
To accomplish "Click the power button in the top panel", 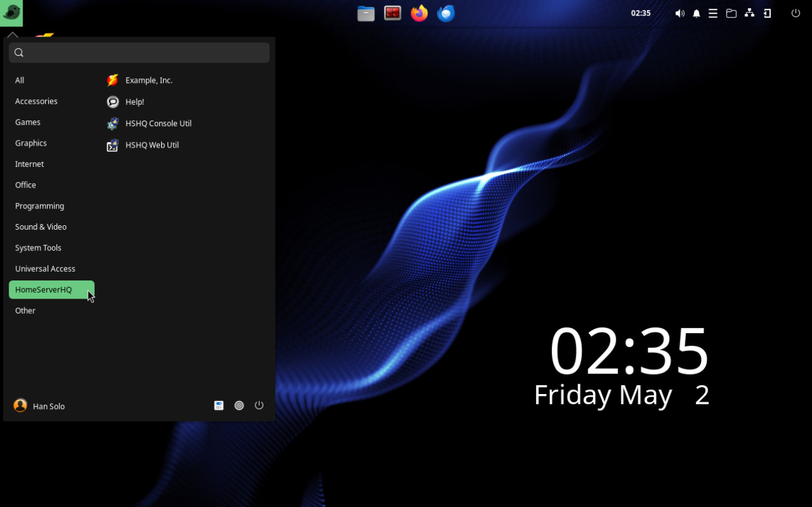I will (x=796, y=13).
